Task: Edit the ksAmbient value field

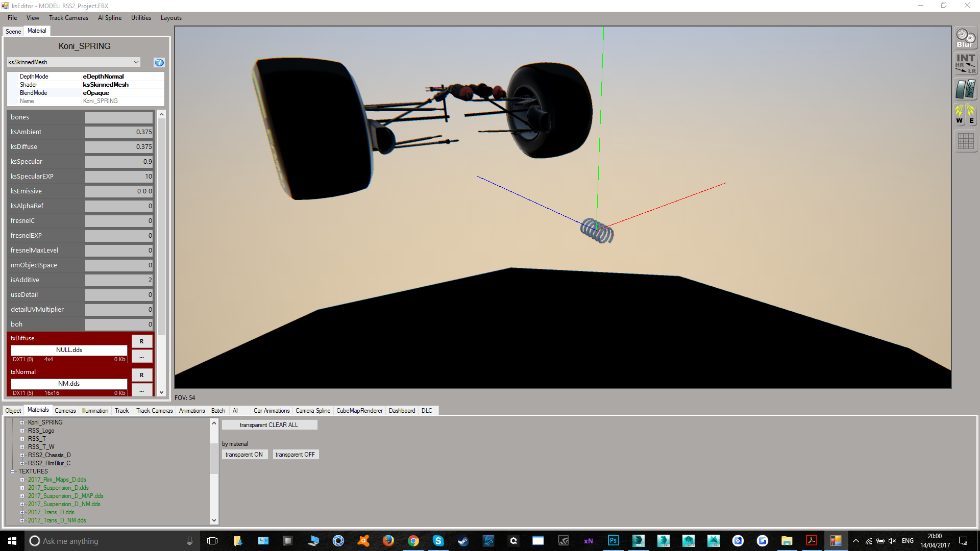Action: pyautogui.click(x=119, y=132)
